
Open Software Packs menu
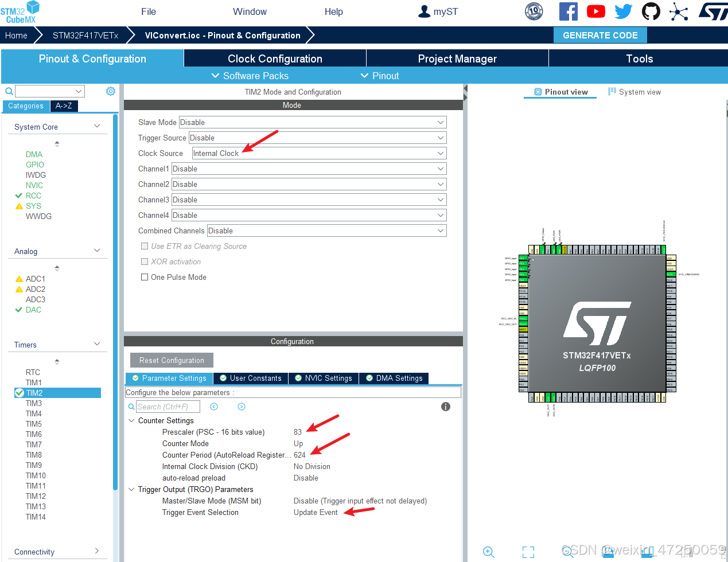tap(250, 76)
